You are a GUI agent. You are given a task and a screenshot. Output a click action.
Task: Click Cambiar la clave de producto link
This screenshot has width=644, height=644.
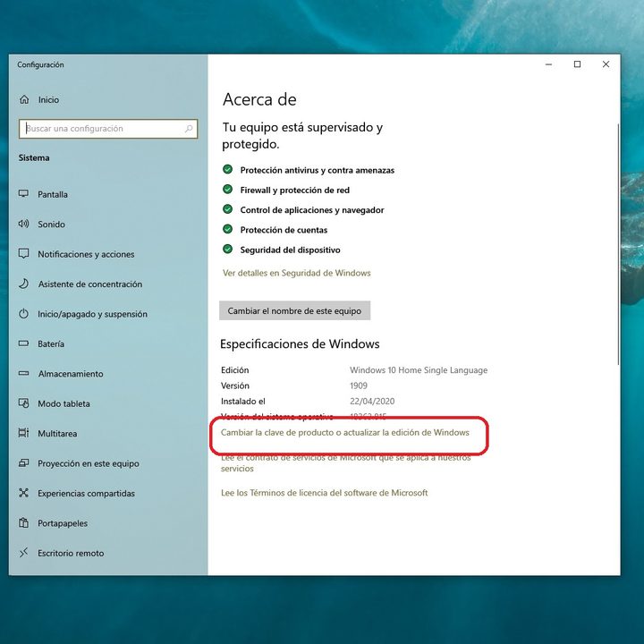pyautogui.click(x=345, y=433)
